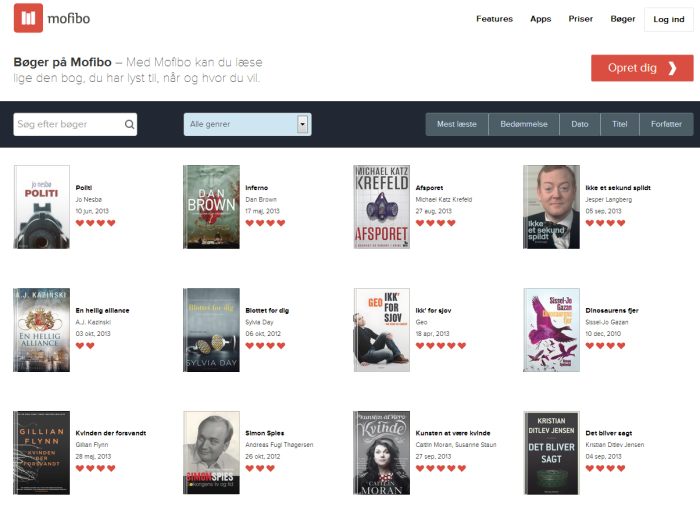This screenshot has height=515, width=700.
Task: Click the five hearts under Ikk' for sjov
Action: (x=441, y=346)
